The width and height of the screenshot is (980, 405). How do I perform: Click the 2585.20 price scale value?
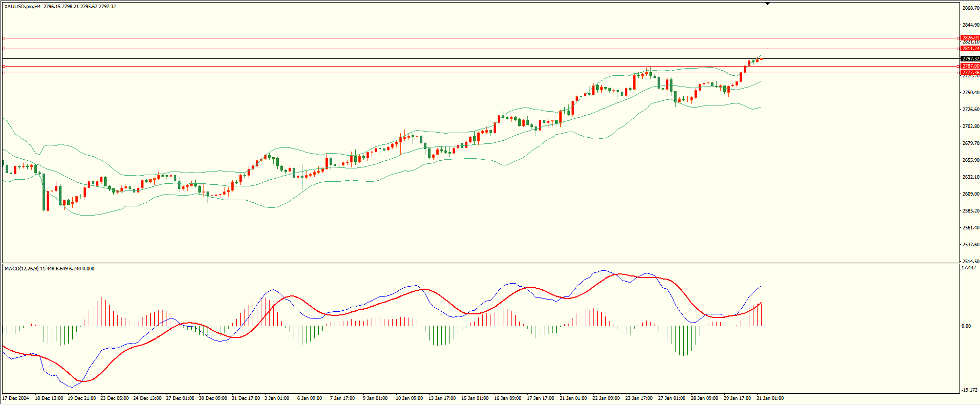click(x=971, y=211)
